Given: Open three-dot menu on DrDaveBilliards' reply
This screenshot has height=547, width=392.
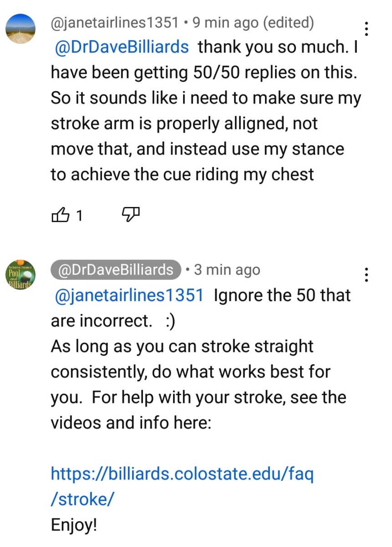Looking at the screenshot, I should click(367, 274).
